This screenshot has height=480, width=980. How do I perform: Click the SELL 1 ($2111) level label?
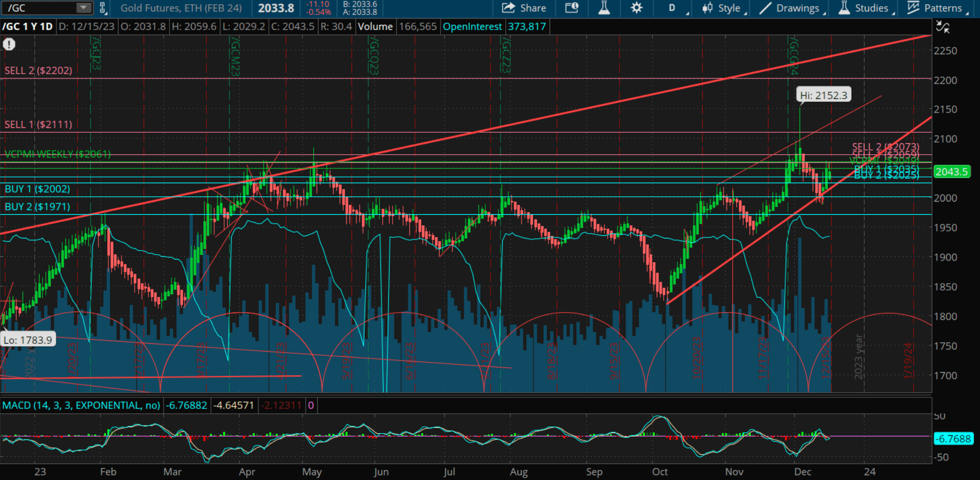click(38, 125)
